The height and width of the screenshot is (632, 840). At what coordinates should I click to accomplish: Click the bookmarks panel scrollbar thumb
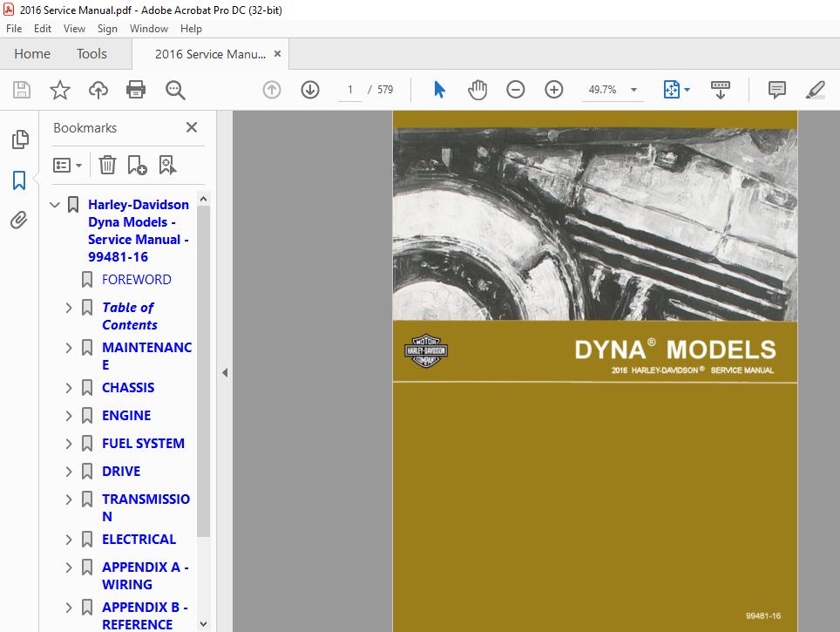pyautogui.click(x=203, y=371)
